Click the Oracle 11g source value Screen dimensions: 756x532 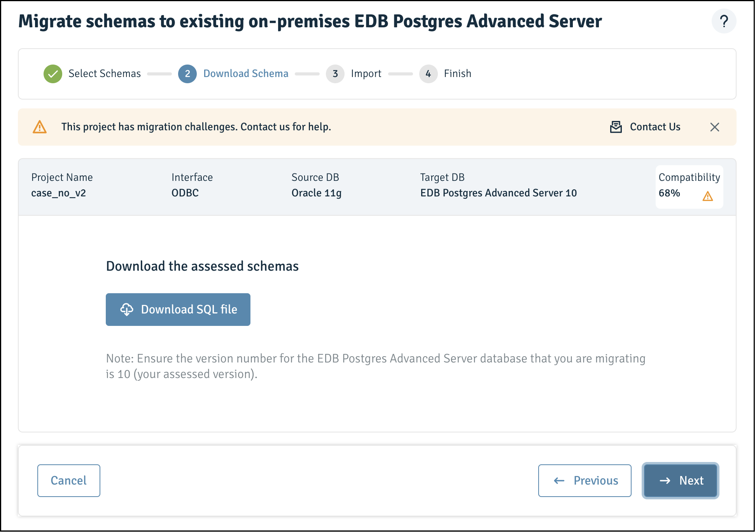[x=317, y=193]
